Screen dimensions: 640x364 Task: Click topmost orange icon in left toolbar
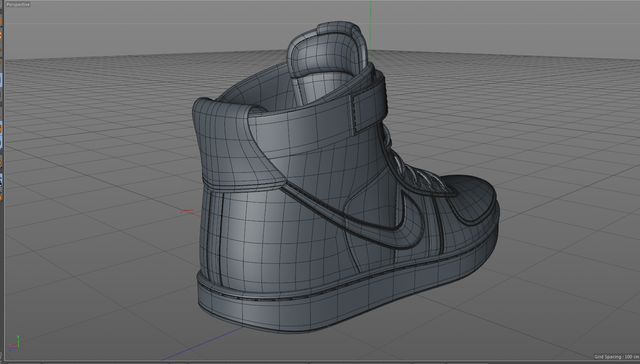pyautogui.click(x=1, y=20)
